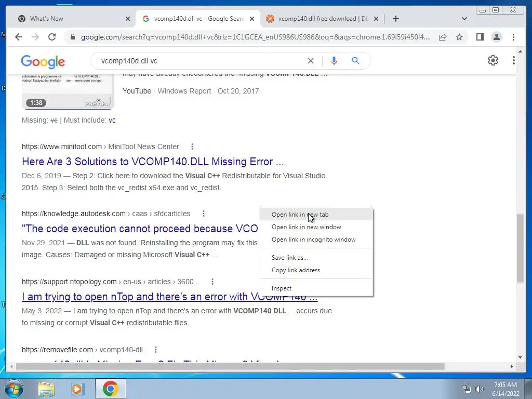Open the nTop VCOMP140 error result link
The image size is (532, 399).
pyautogui.click(x=170, y=297)
